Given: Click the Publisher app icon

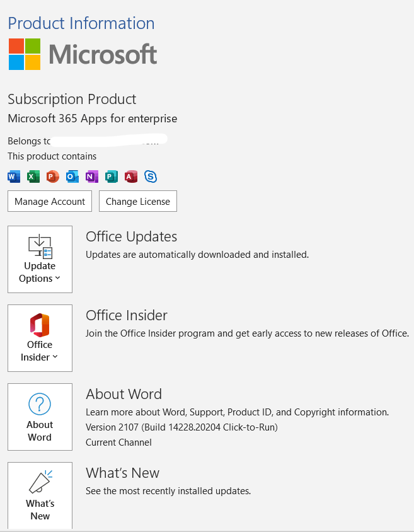Looking at the screenshot, I should tap(111, 176).
